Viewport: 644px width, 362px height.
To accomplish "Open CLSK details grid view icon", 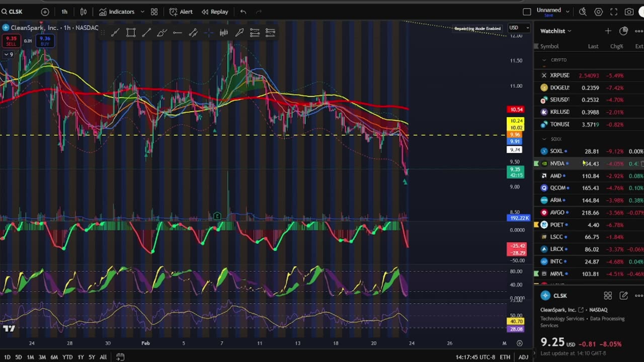I will pyautogui.click(x=608, y=296).
